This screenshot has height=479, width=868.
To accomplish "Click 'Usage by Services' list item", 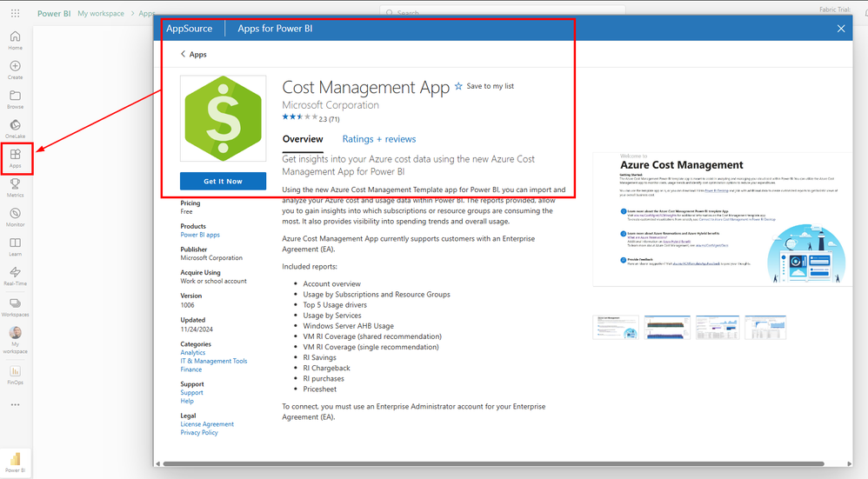I will tap(331, 316).
